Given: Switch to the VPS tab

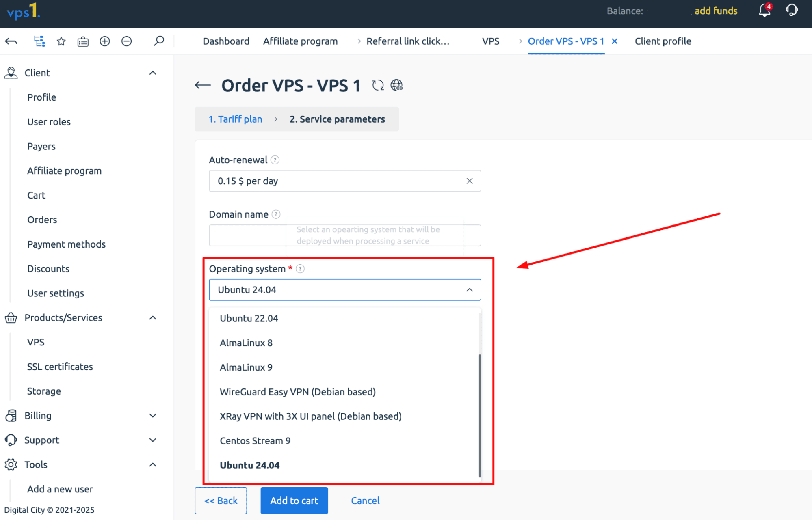Looking at the screenshot, I should click(x=491, y=41).
